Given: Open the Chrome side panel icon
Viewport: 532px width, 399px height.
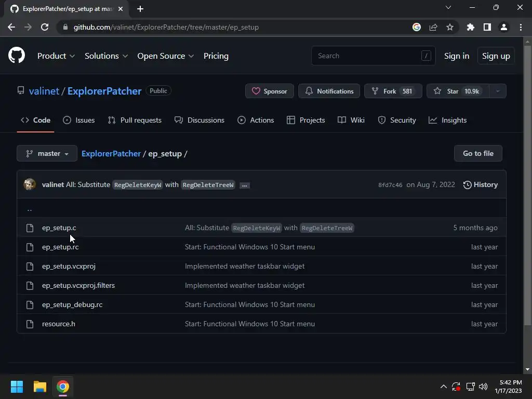Looking at the screenshot, I should click(x=487, y=27).
